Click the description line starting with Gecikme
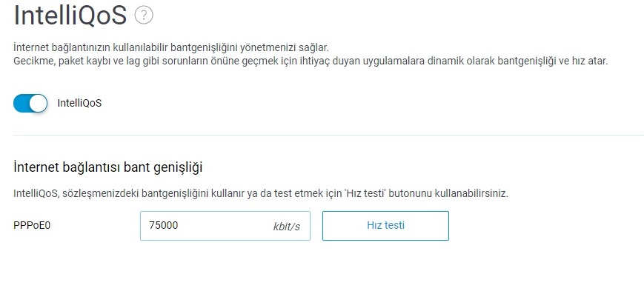 (311, 61)
